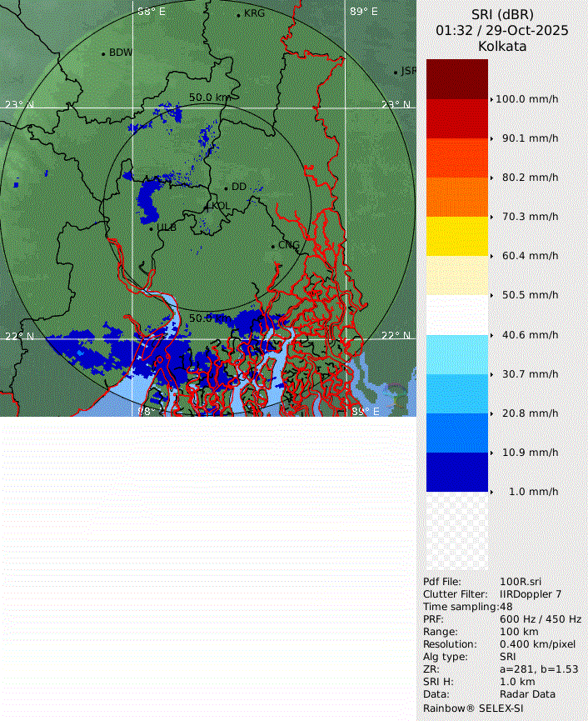
Task: Select the darkest red swatch at legend top
Action: 456,79
